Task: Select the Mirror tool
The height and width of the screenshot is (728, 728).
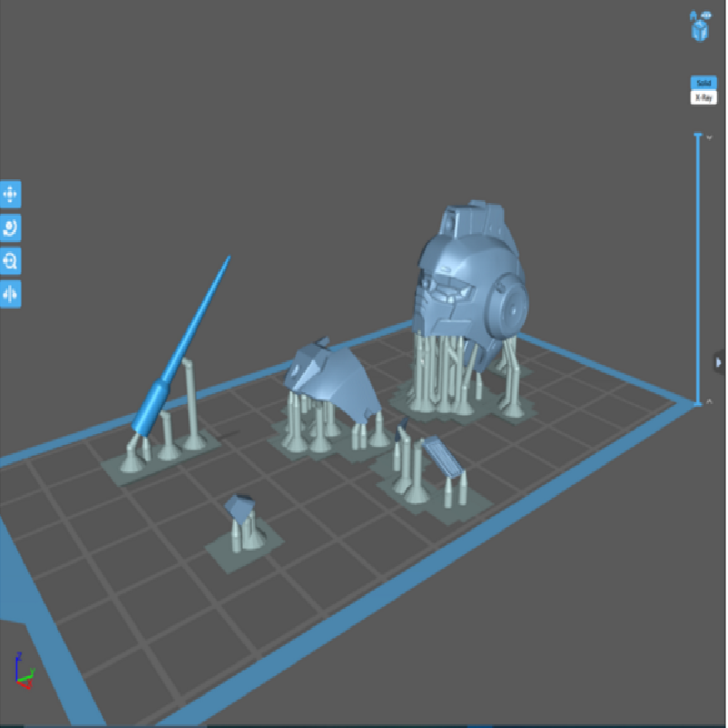Action: (x=10, y=294)
